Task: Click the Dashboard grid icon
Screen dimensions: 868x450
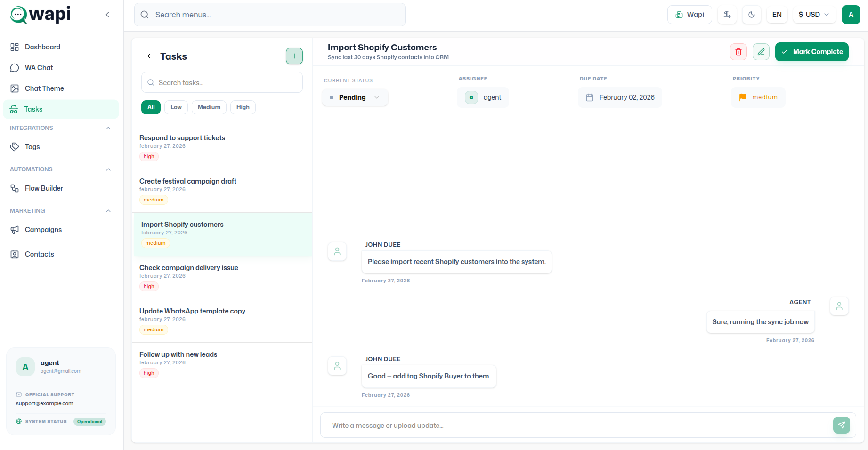Action: pos(15,47)
